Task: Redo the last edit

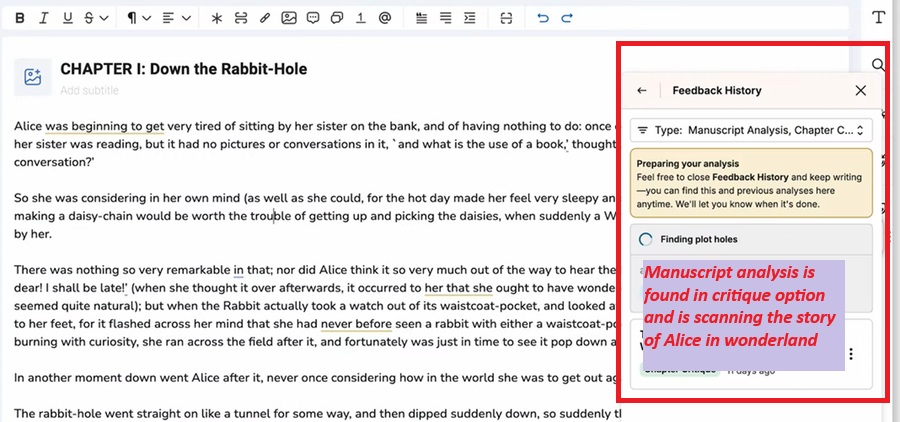Action: pos(567,18)
